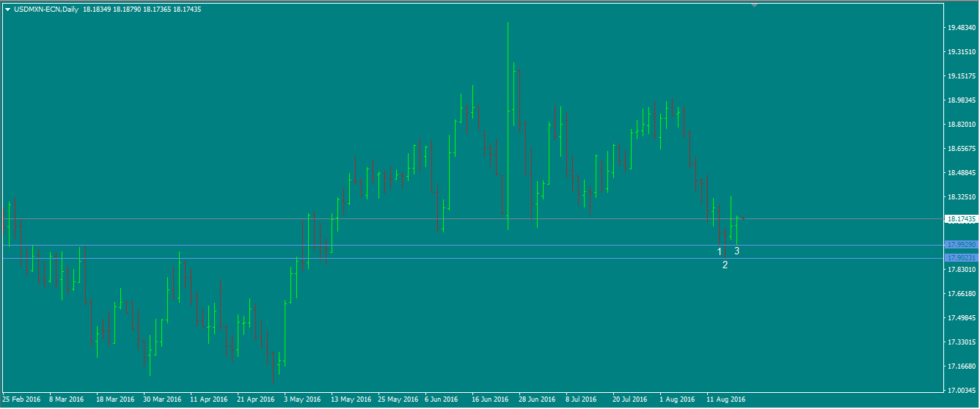Click the 1 Aug 2016 date label
The width and height of the screenshot is (980, 409).
(x=677, y=399)
